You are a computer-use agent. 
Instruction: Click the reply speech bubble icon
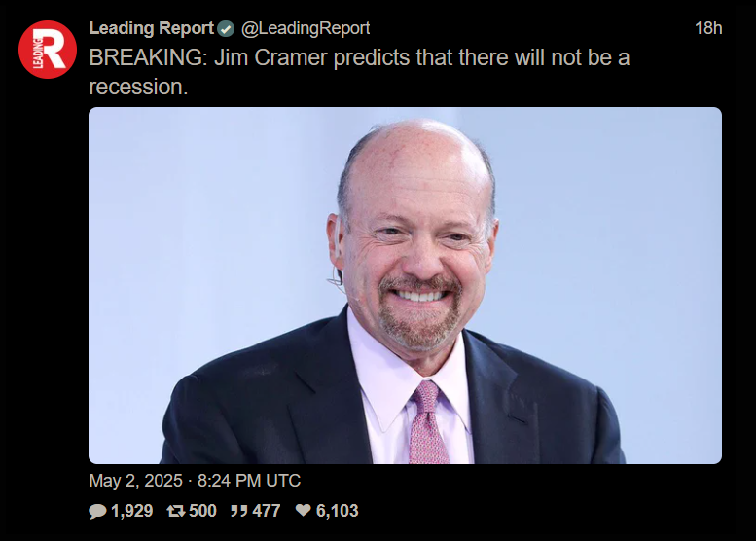[x=97, y=511]
